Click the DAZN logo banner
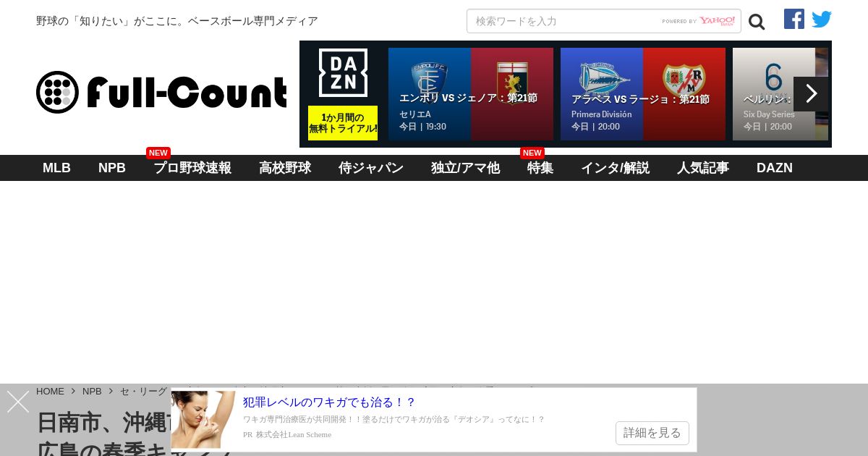Viewport: 868px width, 456px height. (x=343, y=73)
